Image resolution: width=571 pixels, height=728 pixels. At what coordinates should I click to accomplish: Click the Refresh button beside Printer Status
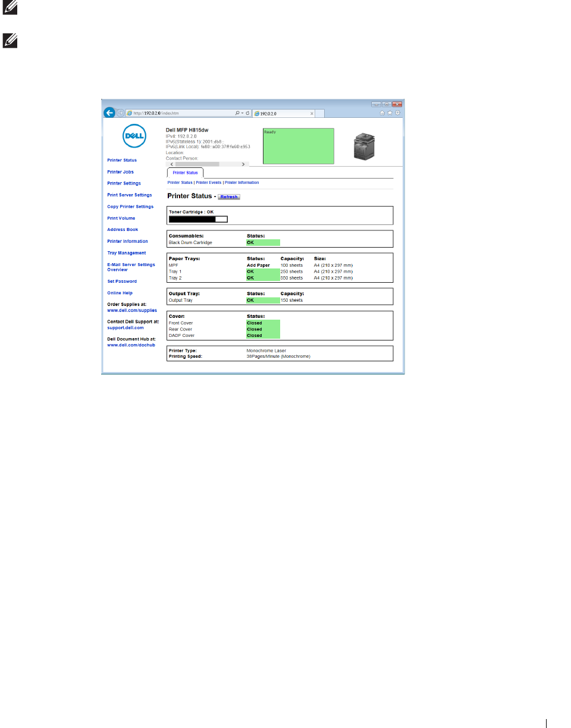coord(229,196)
